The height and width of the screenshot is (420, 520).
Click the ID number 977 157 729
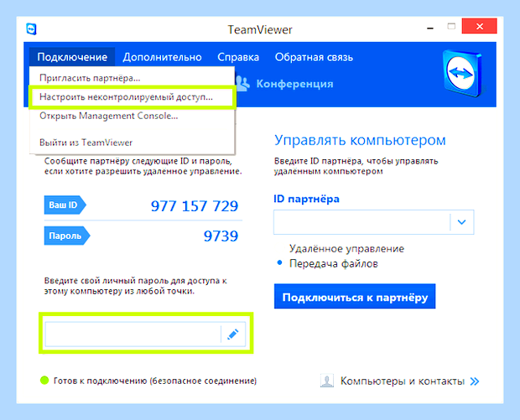[195, 206]
